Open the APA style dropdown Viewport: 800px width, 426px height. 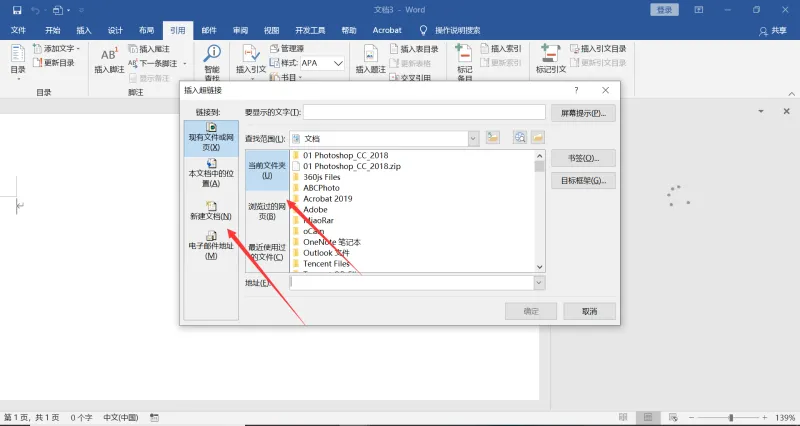pos(338,63)
